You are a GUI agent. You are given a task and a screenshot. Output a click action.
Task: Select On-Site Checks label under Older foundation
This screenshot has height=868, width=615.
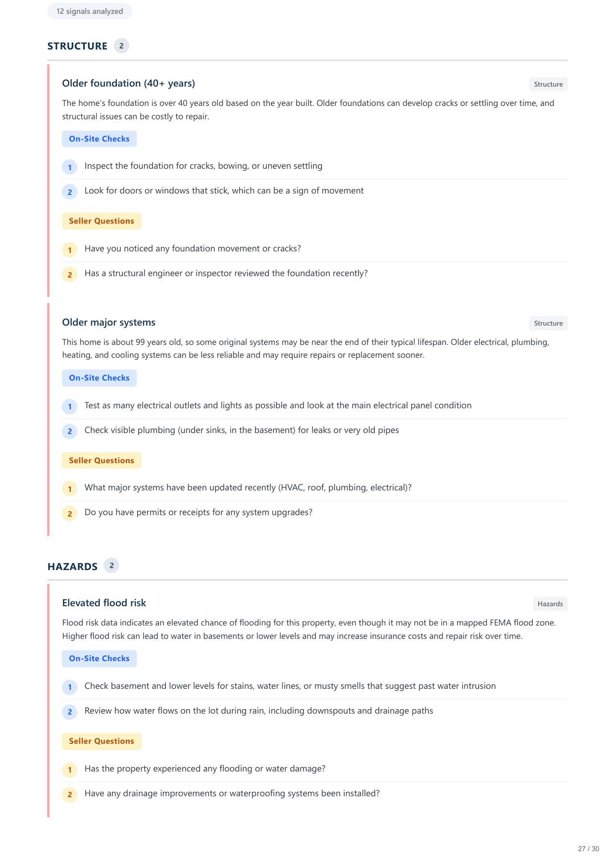(x=99, y=139)
